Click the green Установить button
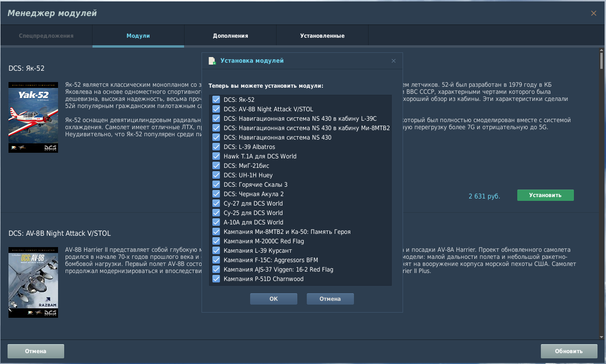 (x=545, y=195)
